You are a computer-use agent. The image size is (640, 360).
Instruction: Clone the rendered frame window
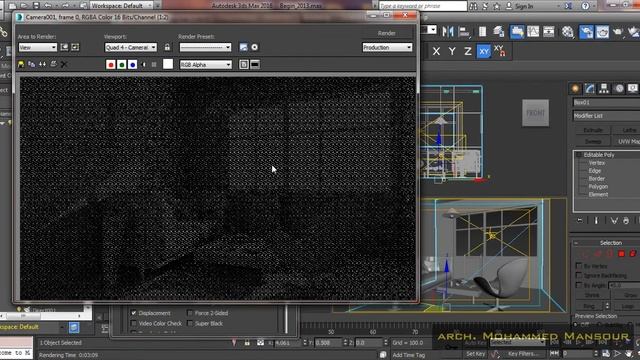(x=42, y=64)
